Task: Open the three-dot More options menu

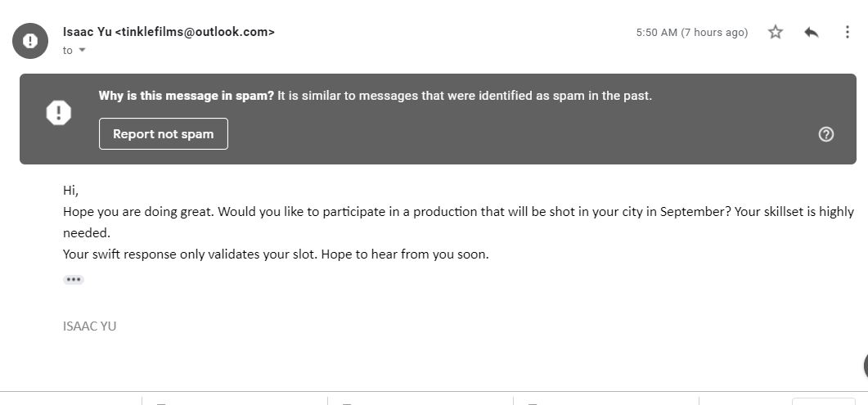Action: point(847,32)
